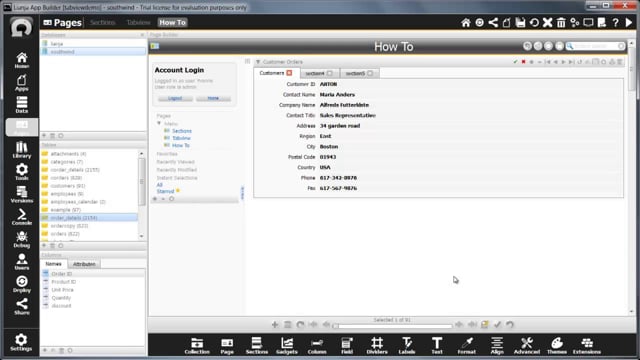Image resolution: width=640 pixels, height=360 pixels.
Task: Click the page search input field
Action: click(x=596, y=46)
